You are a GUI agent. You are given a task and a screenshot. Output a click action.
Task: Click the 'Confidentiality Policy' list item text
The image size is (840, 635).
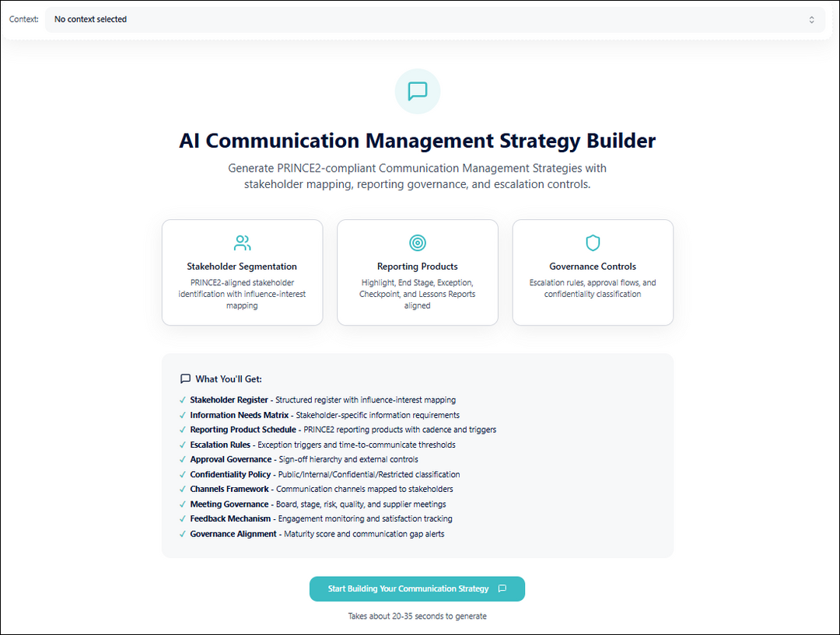pyautogui.click(x=324, y=474)
